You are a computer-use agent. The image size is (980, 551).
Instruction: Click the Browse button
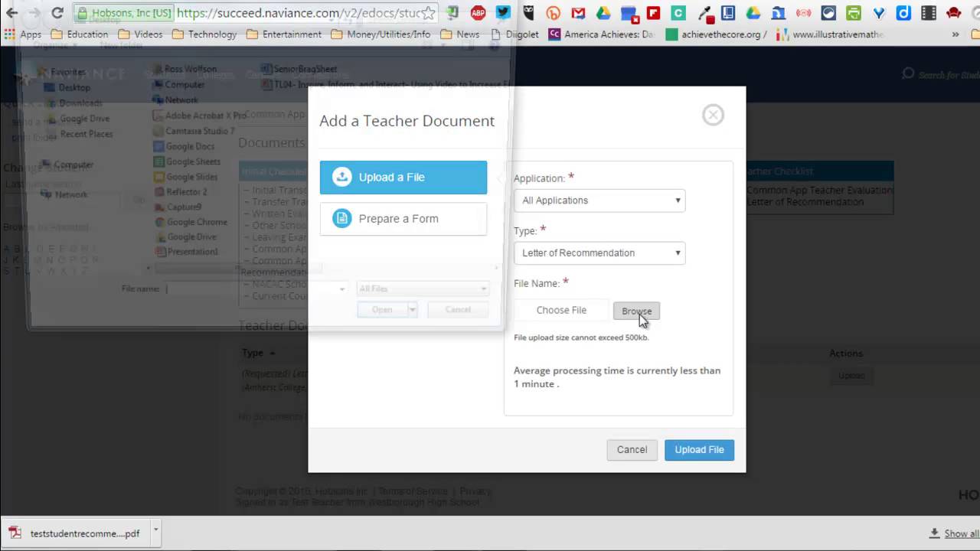636,311
